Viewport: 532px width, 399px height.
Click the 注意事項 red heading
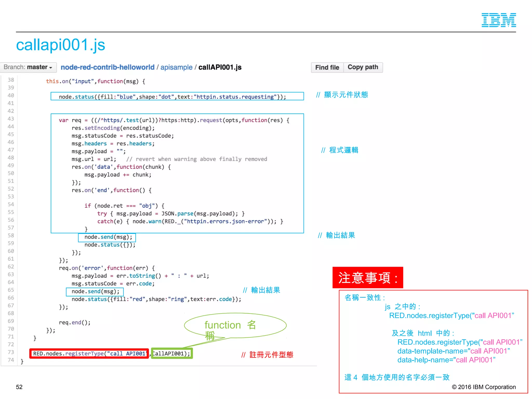(368, 277)
